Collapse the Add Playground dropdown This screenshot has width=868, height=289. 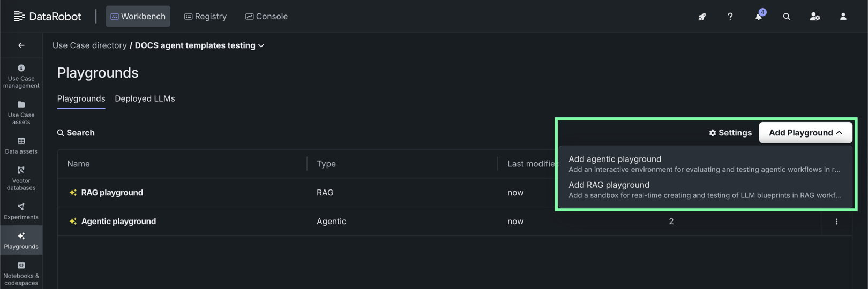(805, 133)
